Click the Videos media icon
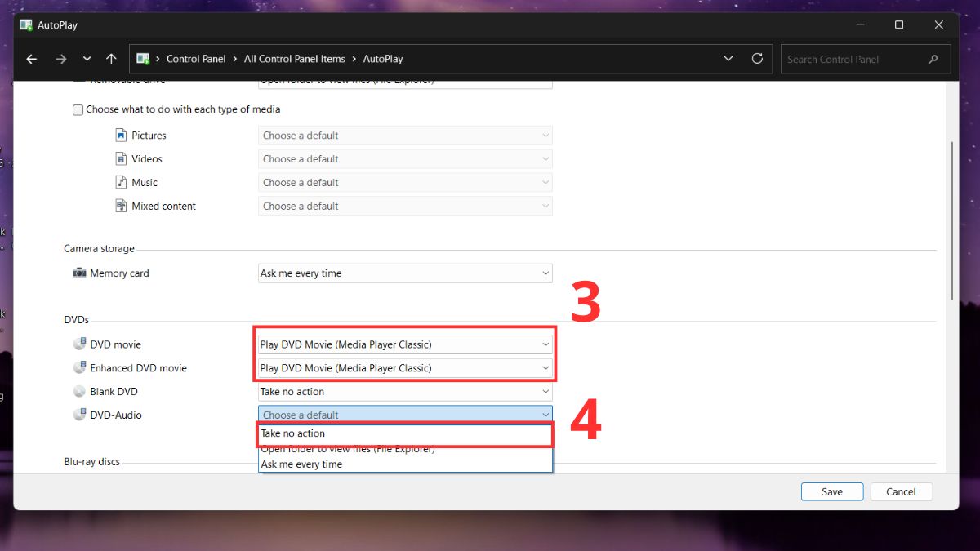Viewport: 980px width, 551px height. point(121,159)
